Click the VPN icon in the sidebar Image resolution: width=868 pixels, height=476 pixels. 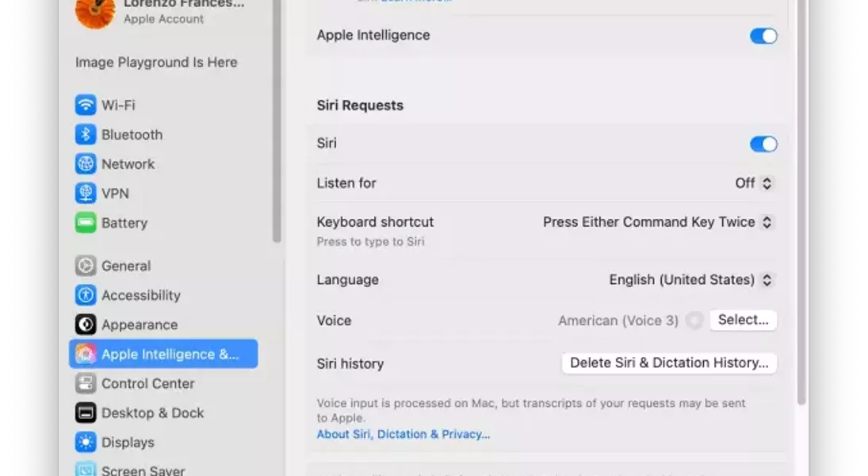[86, 193]
